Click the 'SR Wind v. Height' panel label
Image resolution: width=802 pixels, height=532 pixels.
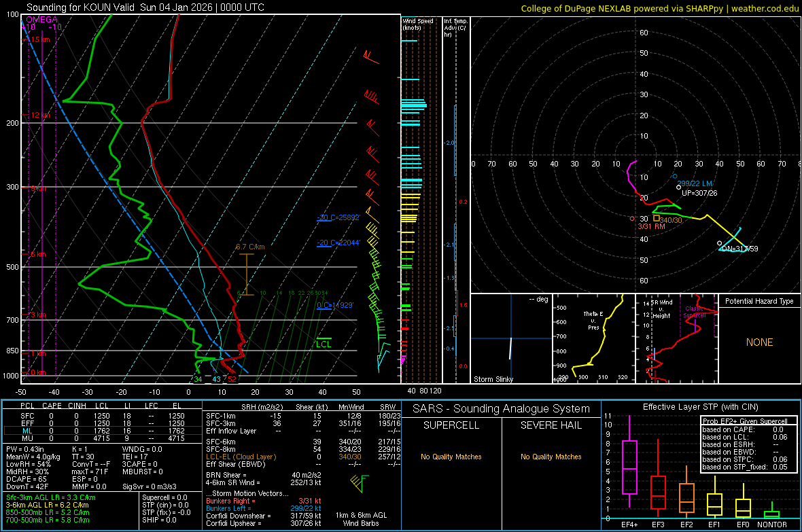point(661,309)
